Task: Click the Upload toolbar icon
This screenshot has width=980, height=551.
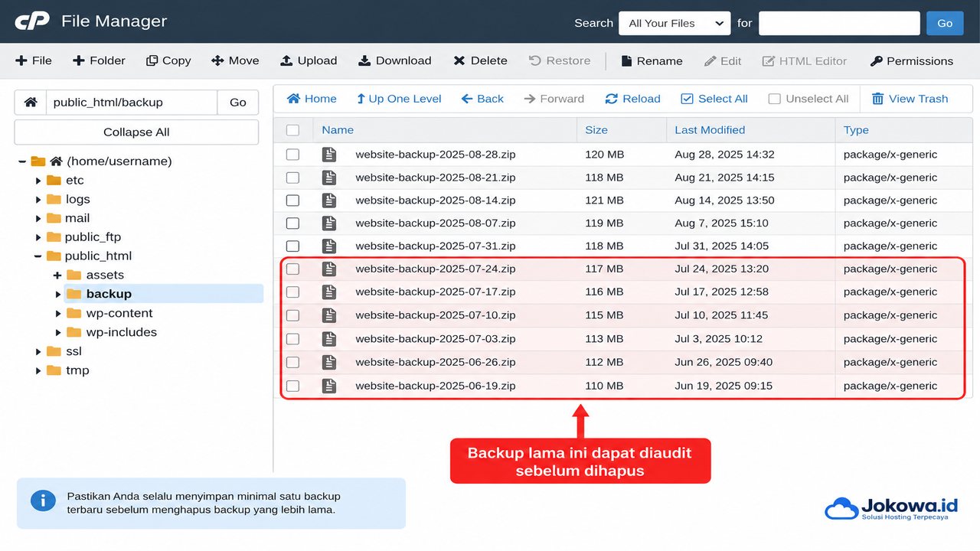Action: [286, 60]
